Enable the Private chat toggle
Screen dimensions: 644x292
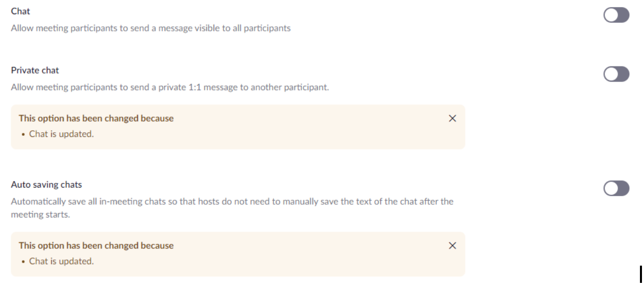(616, 75)
